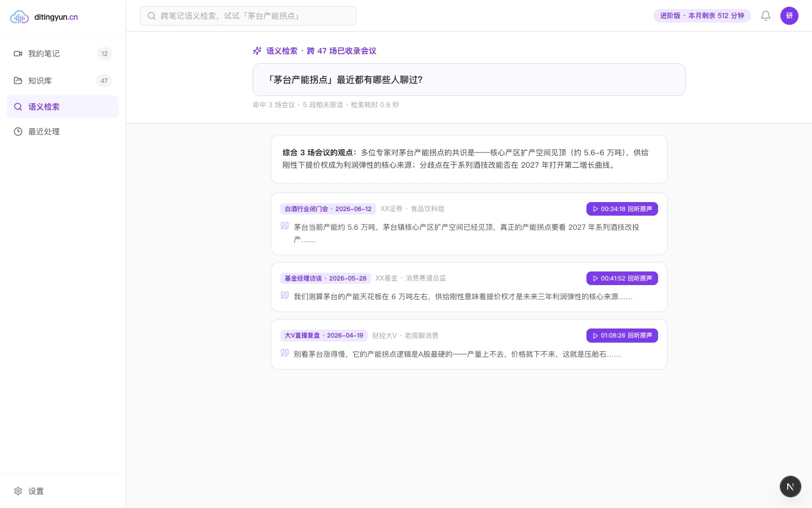Image resolution: width=812 pixels, height=508 pixels.
Task: Click the 茅台当前产能约 5.6 万吨 excerpt text
Action: (x=466, y=233)
